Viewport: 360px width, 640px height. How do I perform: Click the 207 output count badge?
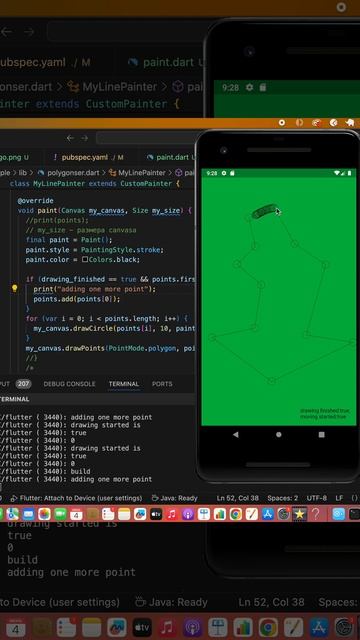23,384
